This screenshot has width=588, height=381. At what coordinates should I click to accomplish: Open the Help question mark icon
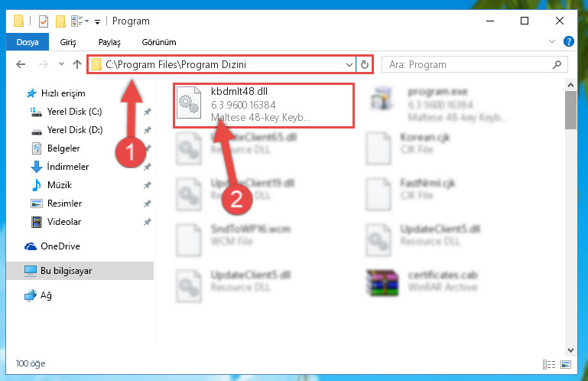(568, 41)
